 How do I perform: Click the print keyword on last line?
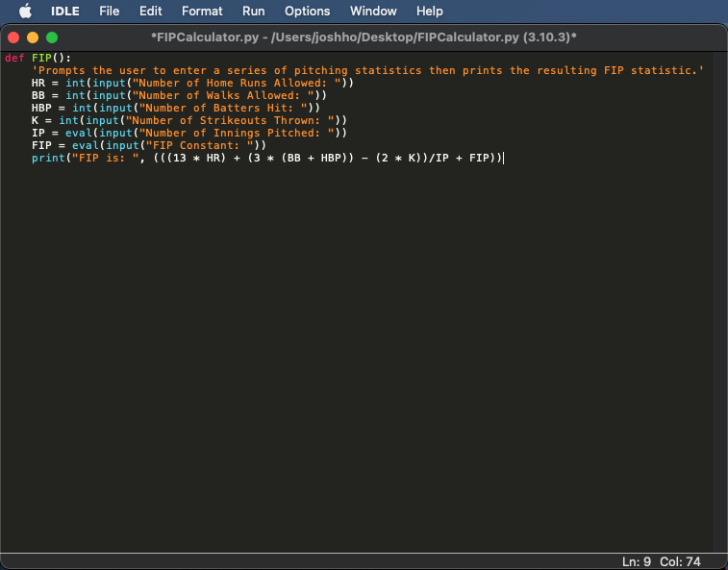48,159
